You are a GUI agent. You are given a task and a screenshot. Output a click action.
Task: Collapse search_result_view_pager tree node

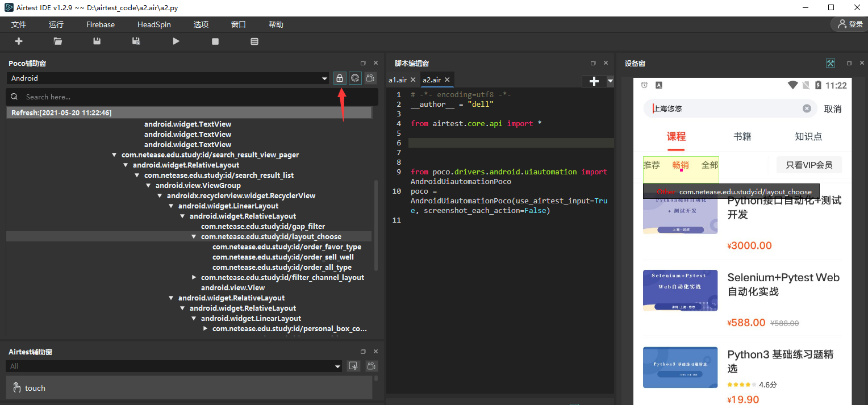[115, 155]
